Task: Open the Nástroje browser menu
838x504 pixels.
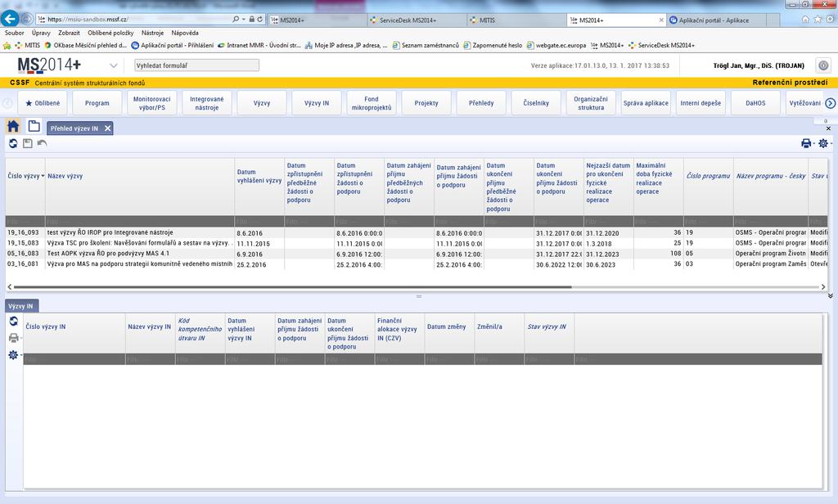Action: click(x=152, y=33)
